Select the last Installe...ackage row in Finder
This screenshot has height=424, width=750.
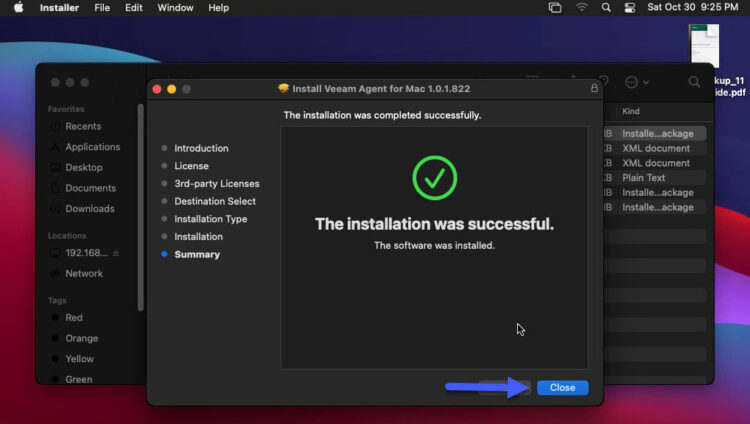tap(657, 207)
